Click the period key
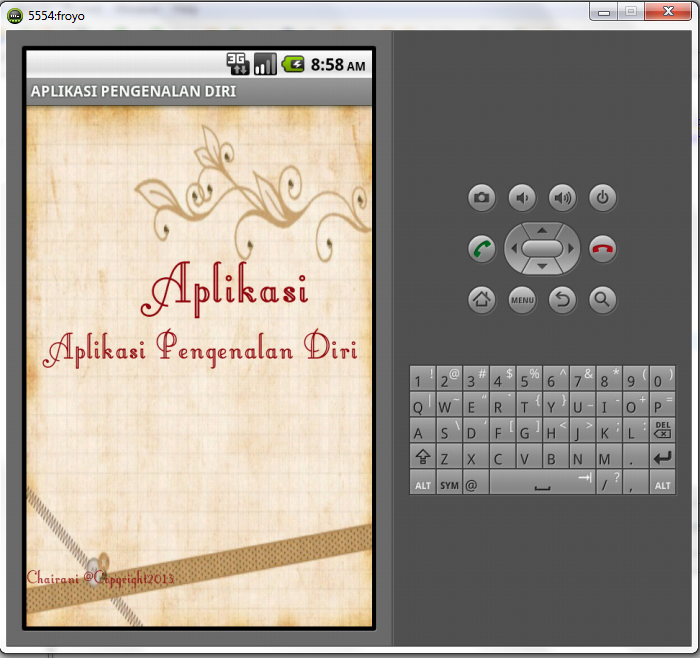The width and height of the screenshot is (700, 658). pyautogui.click(x=636, y=457)
